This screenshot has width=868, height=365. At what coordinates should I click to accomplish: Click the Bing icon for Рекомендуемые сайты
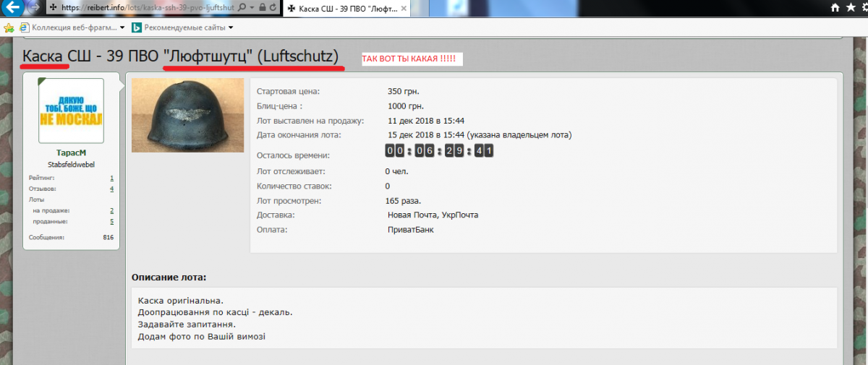click(x=136, y=27)
